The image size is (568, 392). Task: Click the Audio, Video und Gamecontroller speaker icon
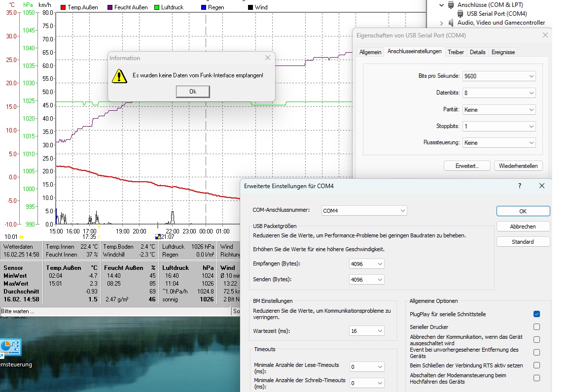point(451,23)
